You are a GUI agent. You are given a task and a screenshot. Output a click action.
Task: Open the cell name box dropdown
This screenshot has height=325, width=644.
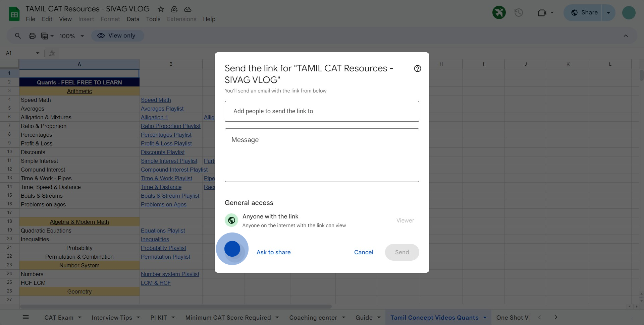click(38, 53)
